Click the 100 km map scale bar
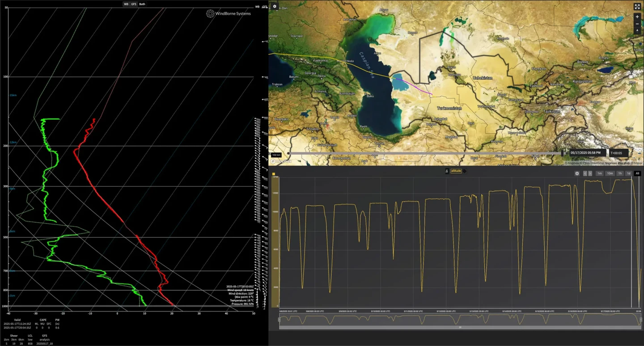The image size is (644, 346). [275, 155]
